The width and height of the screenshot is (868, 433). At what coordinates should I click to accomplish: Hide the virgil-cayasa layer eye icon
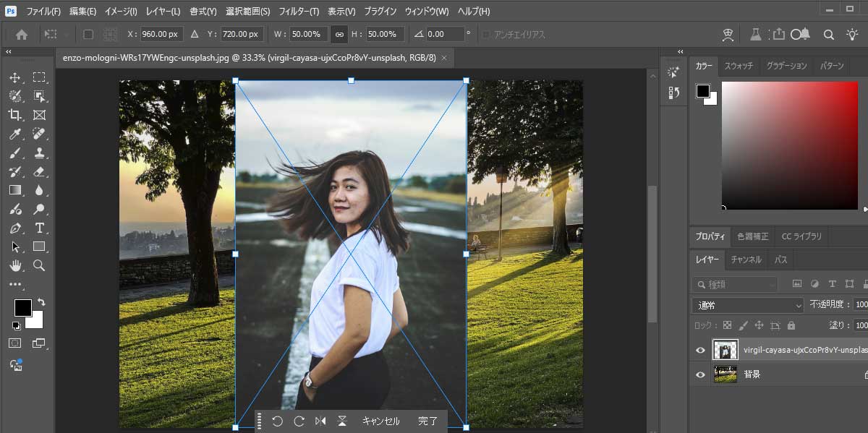pos(700,351)
